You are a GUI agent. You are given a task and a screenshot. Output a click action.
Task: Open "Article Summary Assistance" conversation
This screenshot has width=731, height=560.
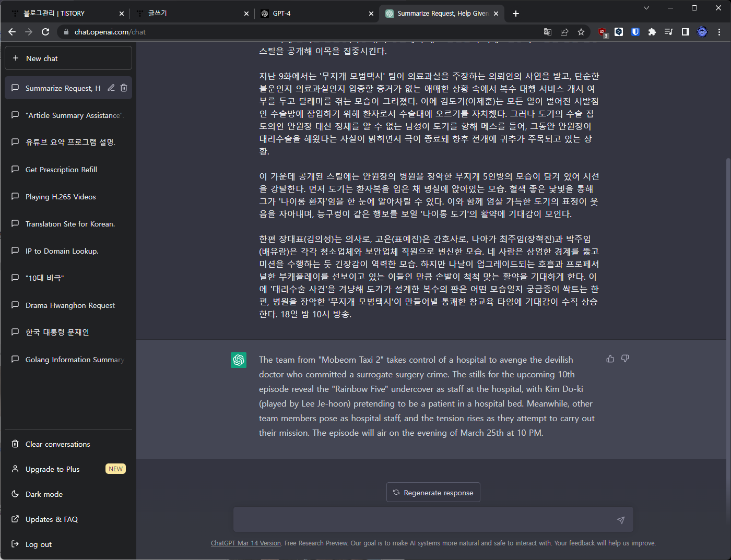click(x=68, y=115)
